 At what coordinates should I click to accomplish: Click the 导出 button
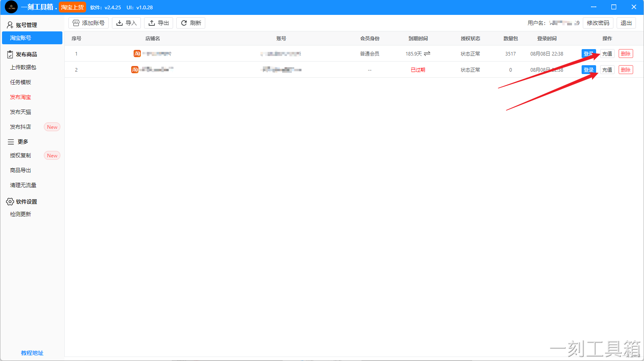[159, 23]
